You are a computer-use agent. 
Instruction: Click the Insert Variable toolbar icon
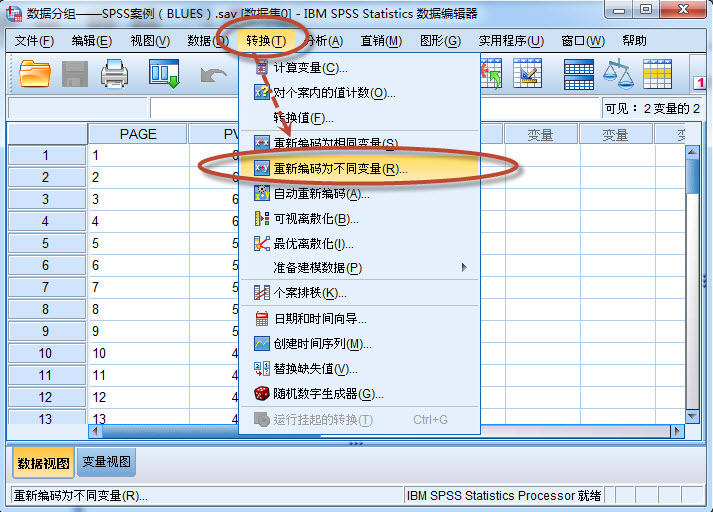(x=492, y=73)
